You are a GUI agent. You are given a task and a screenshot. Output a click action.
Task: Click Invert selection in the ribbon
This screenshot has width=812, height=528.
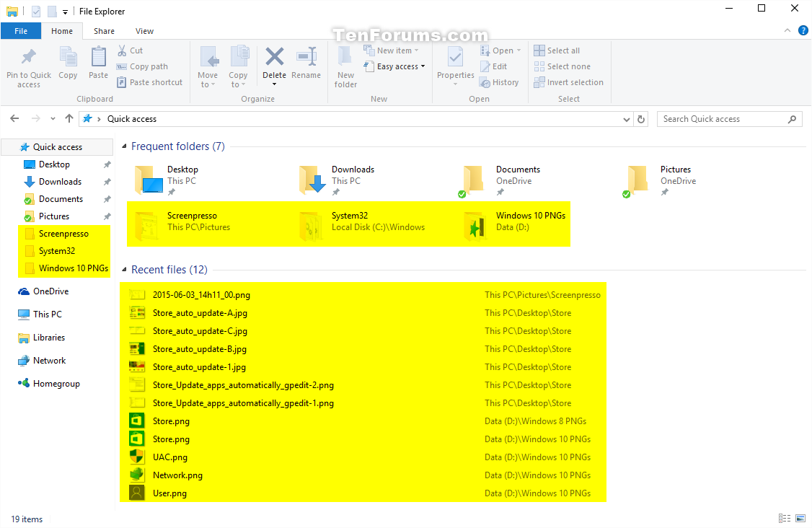click(x=568, y=82)
